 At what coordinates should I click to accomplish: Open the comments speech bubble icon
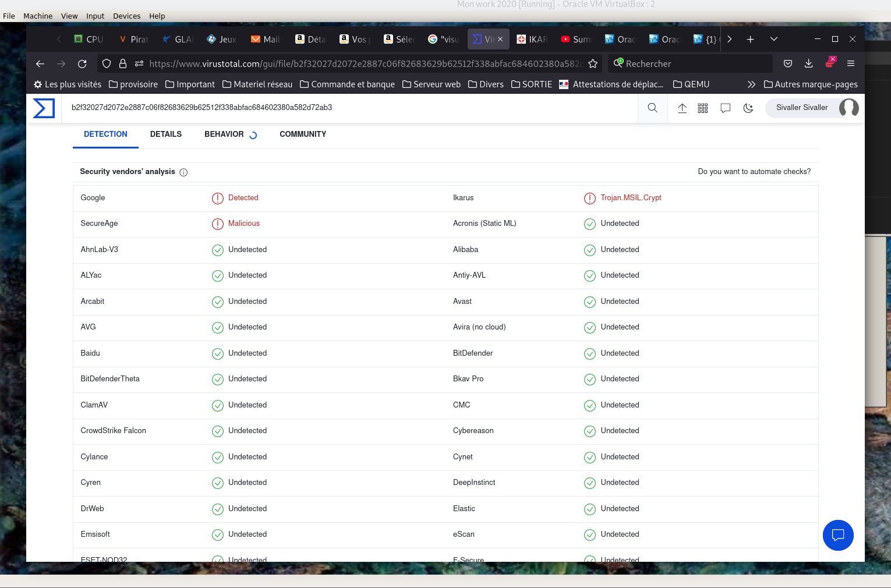click(726, 108)
